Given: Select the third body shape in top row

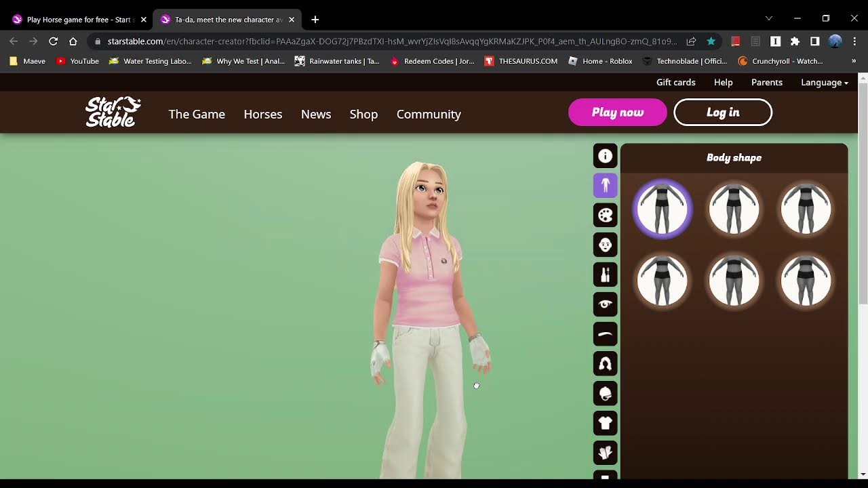Looking at the screenshot, I should [806, 209].
